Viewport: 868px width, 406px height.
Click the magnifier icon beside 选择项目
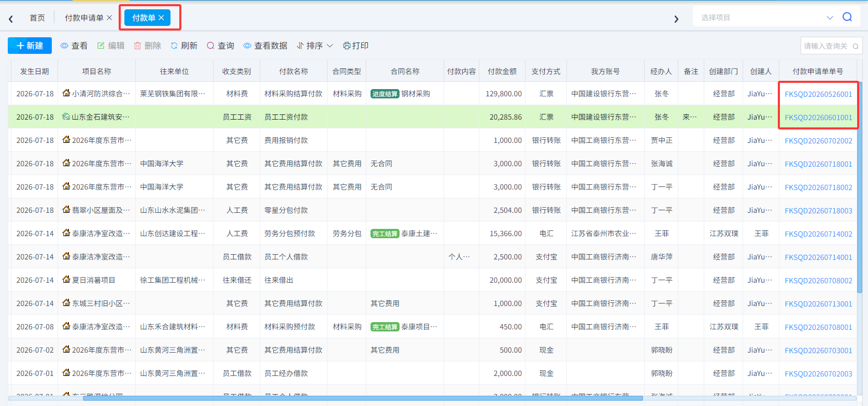(847, 17)
